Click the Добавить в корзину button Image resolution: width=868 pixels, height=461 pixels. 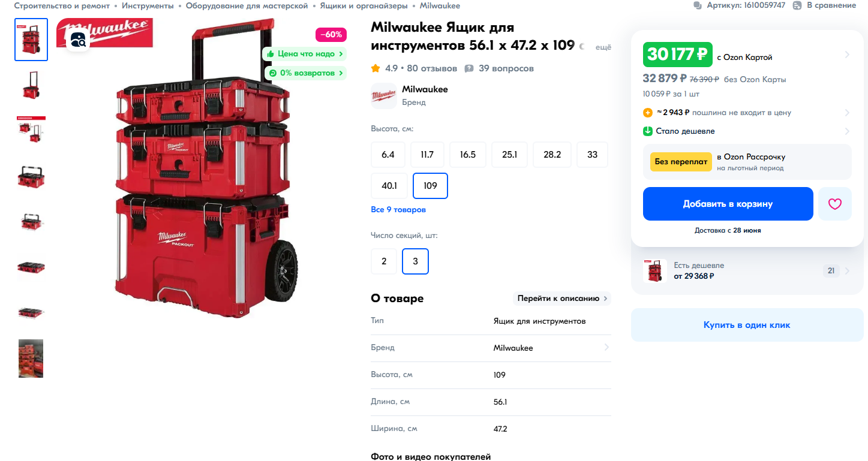(x=728, y=204)
